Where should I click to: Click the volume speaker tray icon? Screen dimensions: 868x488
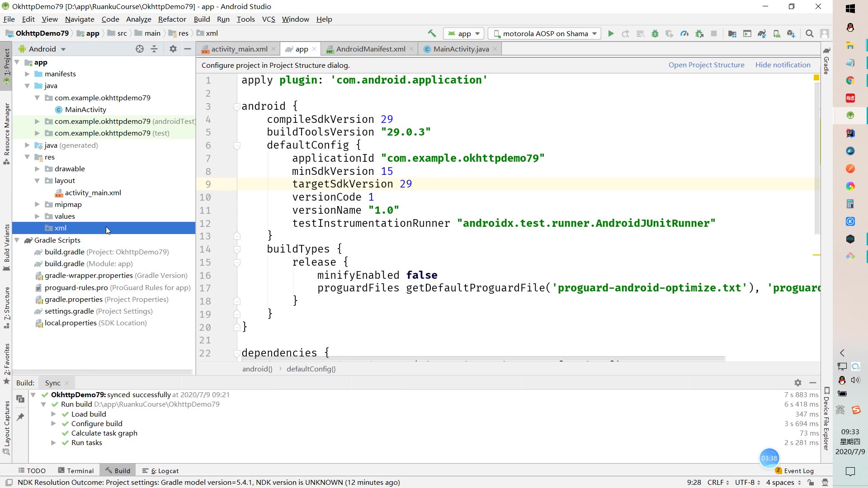tap(855, 380)
